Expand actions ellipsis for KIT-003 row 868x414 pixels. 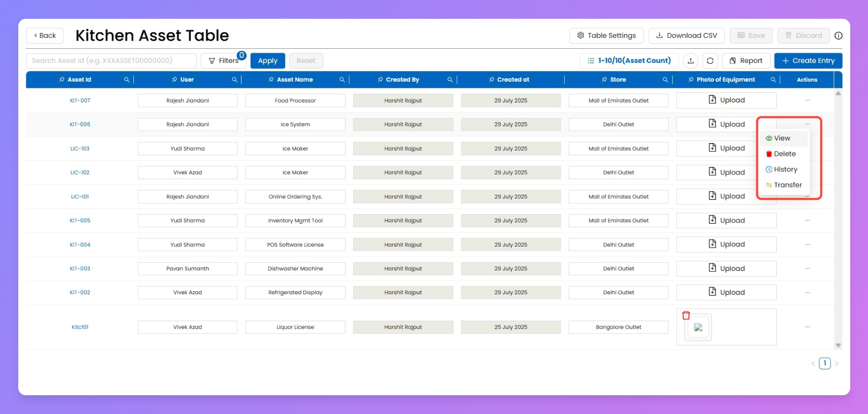807,268
